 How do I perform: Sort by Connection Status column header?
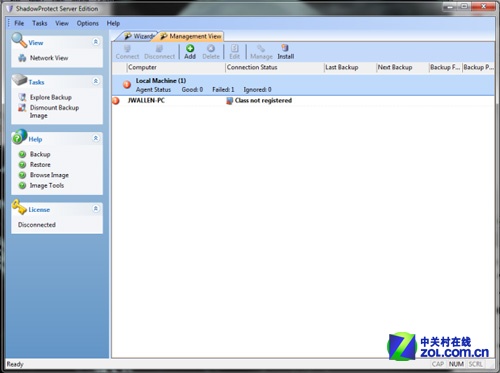[275, 67]
